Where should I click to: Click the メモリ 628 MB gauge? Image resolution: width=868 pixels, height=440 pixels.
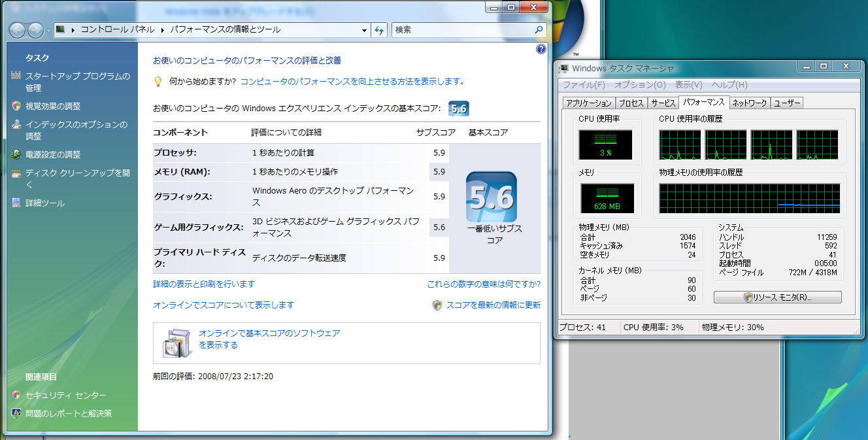point(607,199)
